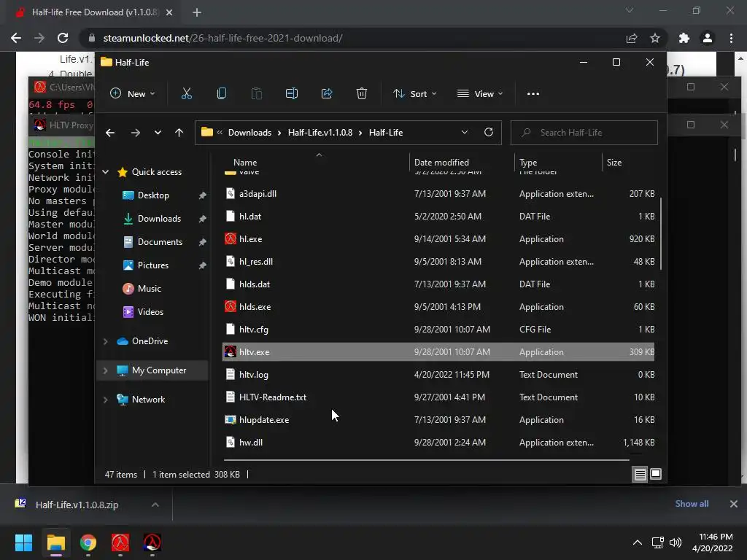Viewport: 747px width, 560px height.
Task: Click Downloads in the address breadcrumb
Action: pos(249,133)
